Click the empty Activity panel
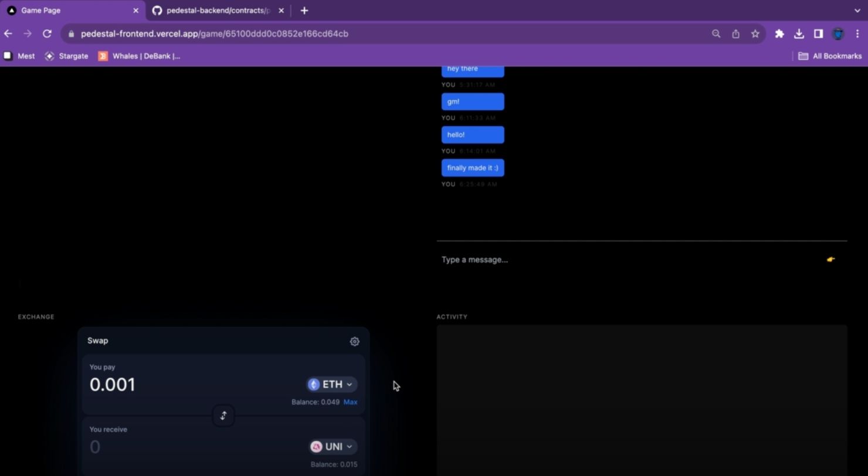 tap(642, 400)
